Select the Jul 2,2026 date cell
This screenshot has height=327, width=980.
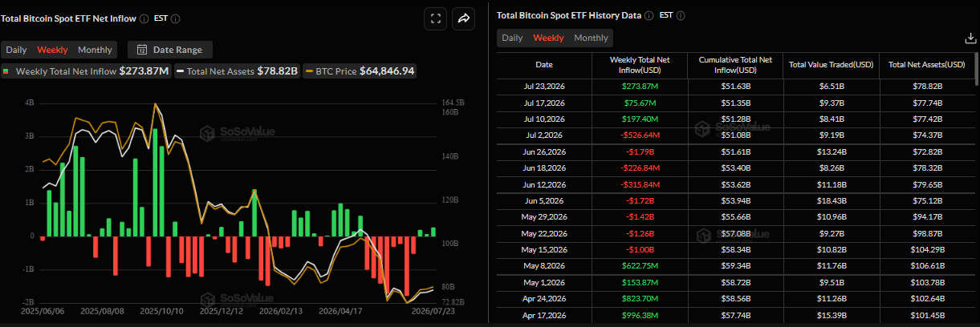pyautogui.click(x=544, y=135)
